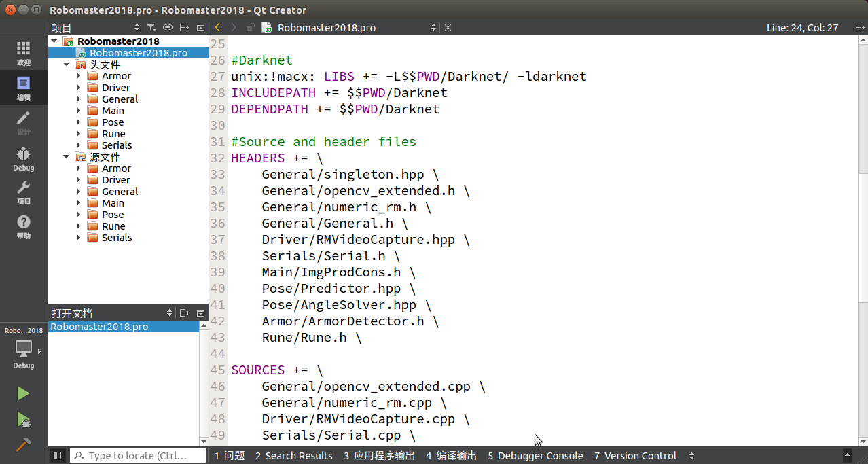This screenshot has width=868, height=464.
Task: Go forward with the right arrow
Action: pos(234,27)
